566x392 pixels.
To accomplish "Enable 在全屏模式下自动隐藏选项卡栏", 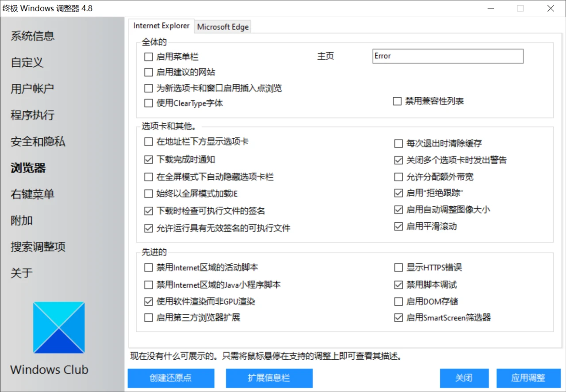I will click(x=149, y=177).
